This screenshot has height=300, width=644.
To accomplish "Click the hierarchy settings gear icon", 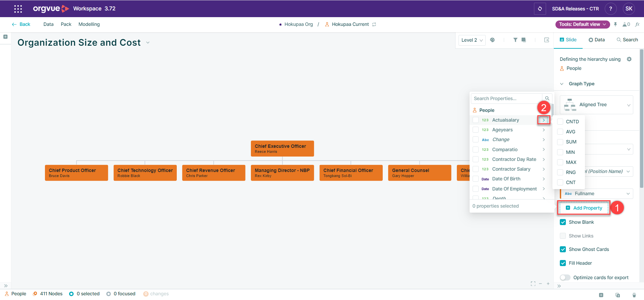I will pos(629,59).
